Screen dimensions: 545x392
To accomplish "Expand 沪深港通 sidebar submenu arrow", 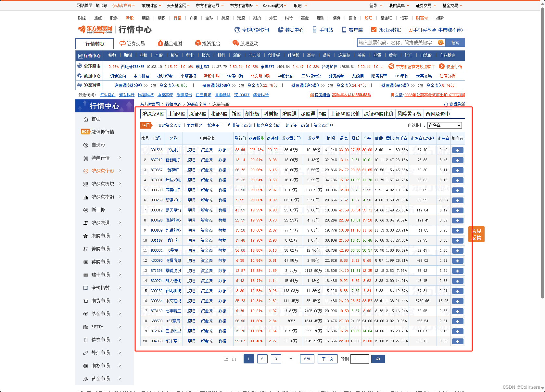I will pos(120,223).
